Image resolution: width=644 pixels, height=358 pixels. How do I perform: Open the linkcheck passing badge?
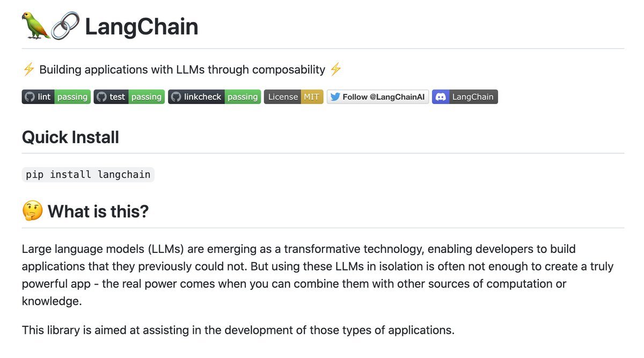point(215,97)
